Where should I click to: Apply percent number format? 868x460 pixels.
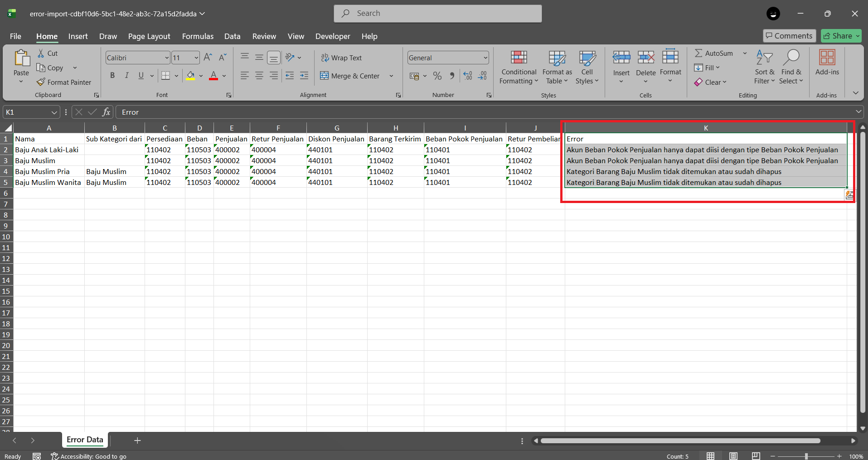pyautogui.click(x=437, y=76)
